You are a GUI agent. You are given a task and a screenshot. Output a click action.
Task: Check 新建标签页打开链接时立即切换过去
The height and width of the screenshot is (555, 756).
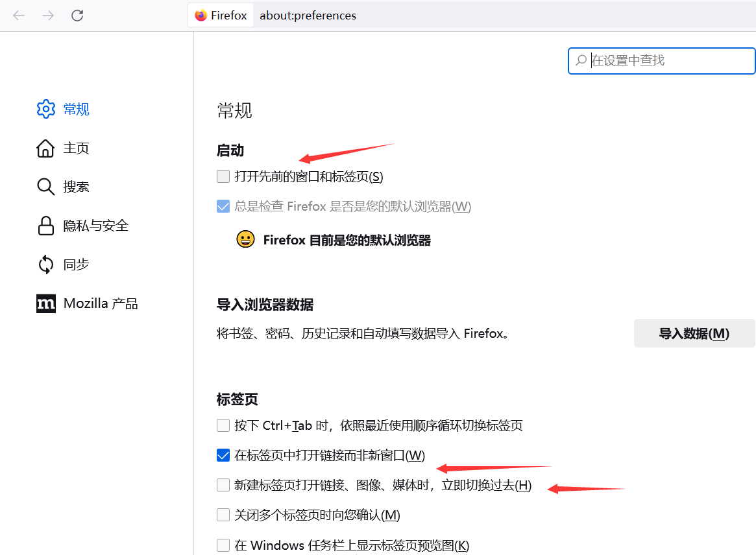[223, 485]
